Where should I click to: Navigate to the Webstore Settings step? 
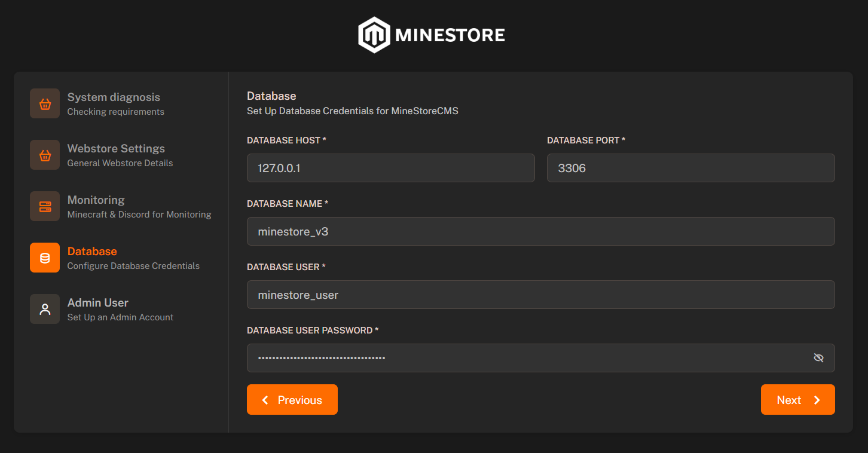[x=116, y=155]
